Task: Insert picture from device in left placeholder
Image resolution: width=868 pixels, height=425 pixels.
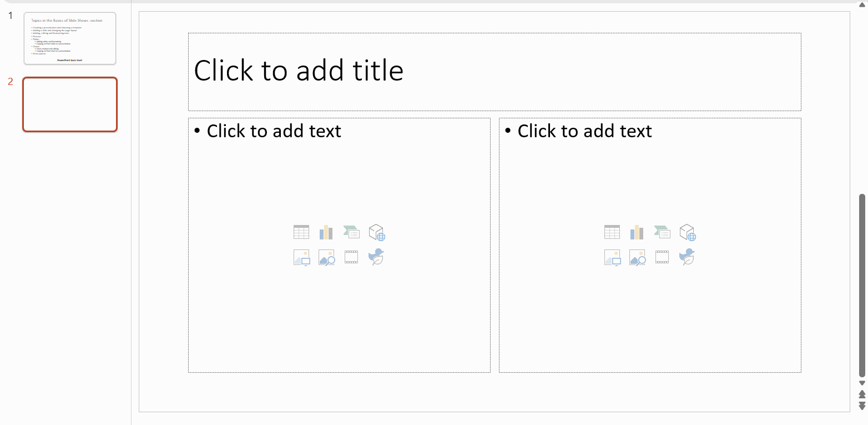Action: coord(301,258)
